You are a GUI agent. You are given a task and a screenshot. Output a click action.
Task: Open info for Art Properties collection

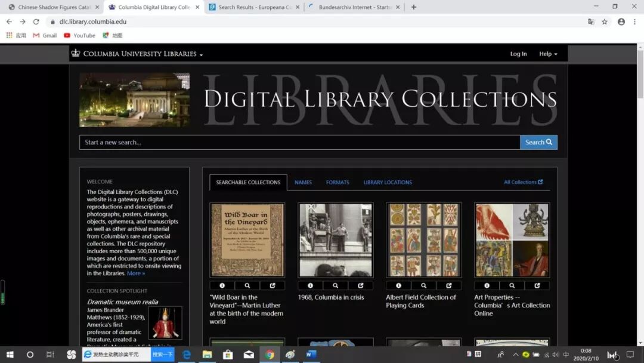pyautogui.click(x=487, y=285)
